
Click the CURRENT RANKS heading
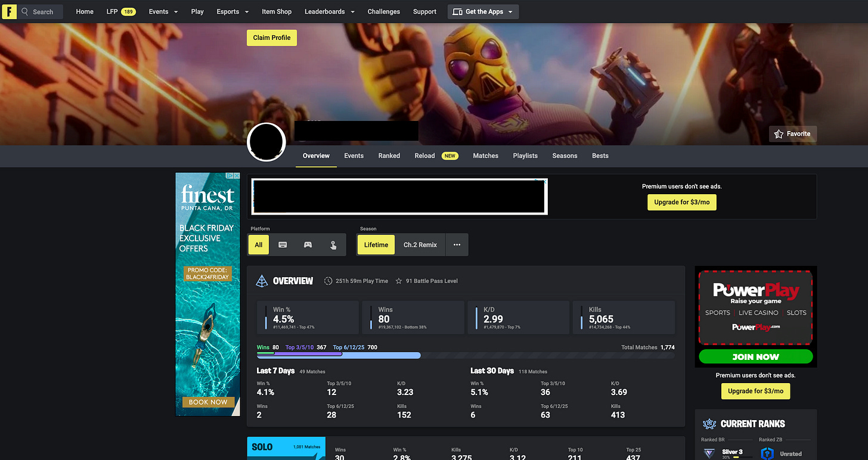click(753, 424)
